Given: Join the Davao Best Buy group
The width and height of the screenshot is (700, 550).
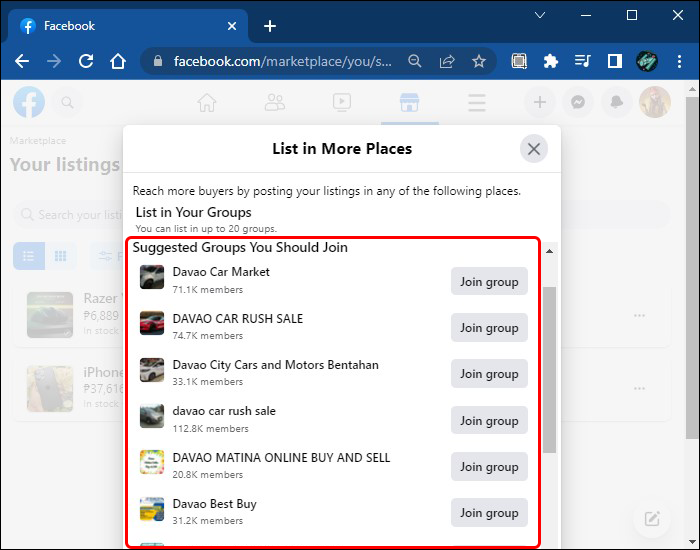Looking at the screenshot, I should pos(489,513).
